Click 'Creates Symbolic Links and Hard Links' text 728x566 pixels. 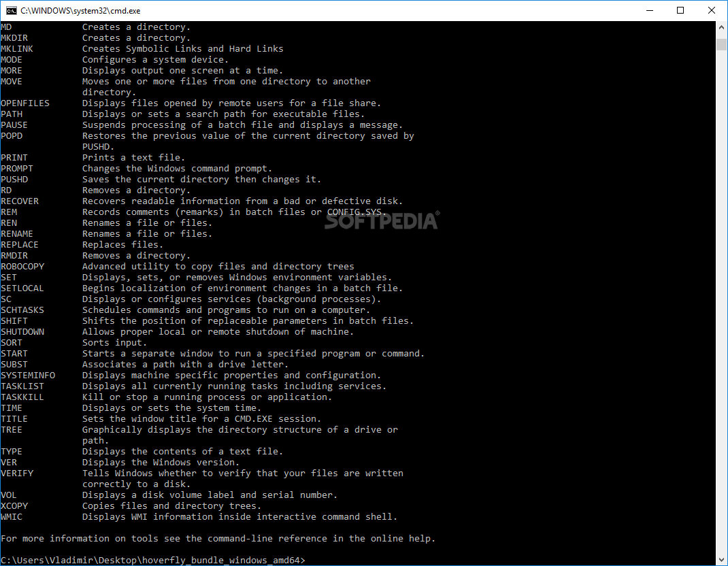(x=183, y=49)
